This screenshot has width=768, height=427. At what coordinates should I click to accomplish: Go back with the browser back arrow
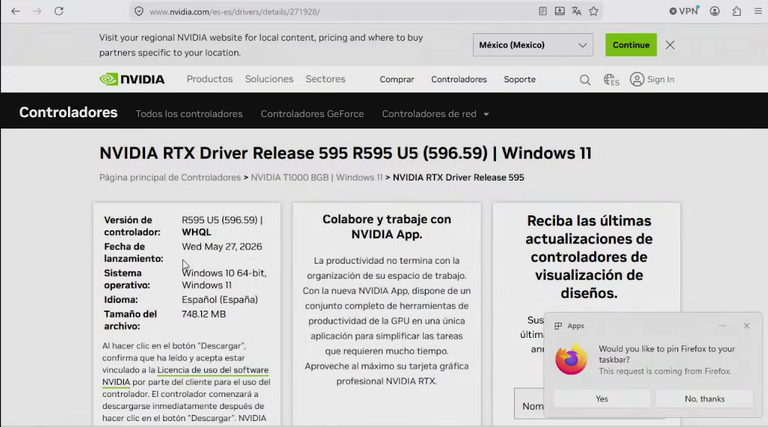[x=16, y=11]
